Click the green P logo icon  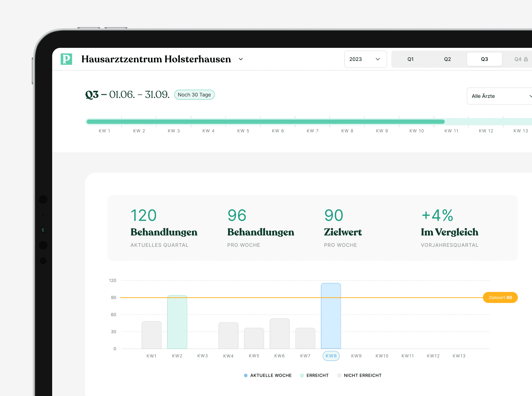click(x=66, y=59)
